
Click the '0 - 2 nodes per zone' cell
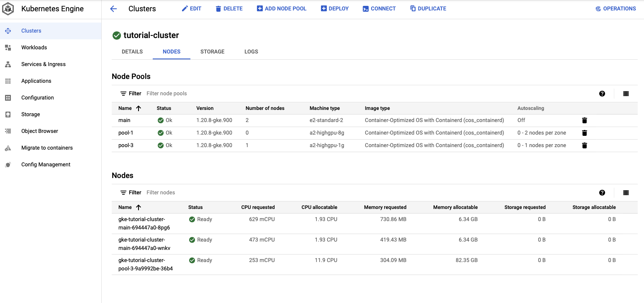(x=542, y=133)
